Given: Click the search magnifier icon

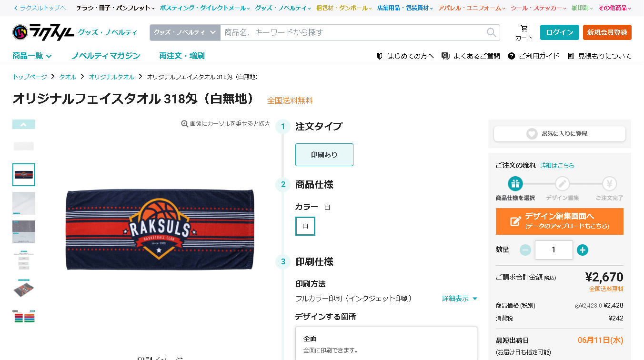Looking at the screenshot, I should tap(491, 32).
